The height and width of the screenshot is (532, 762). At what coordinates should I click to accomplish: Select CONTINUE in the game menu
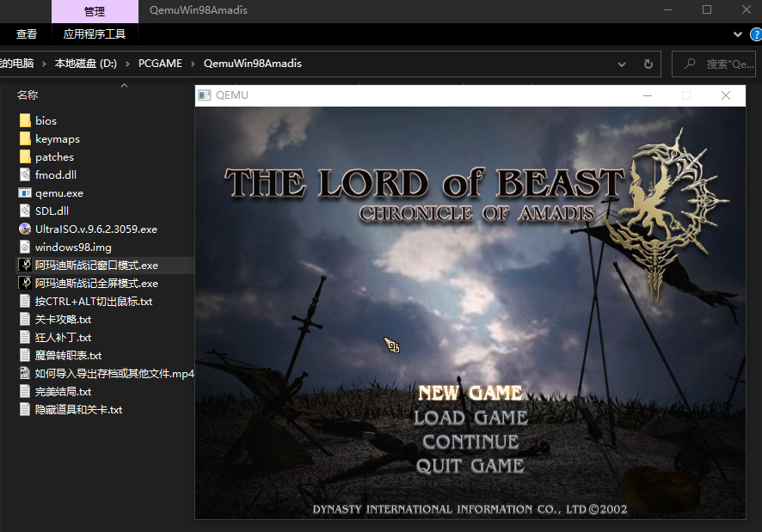[470, 442]
